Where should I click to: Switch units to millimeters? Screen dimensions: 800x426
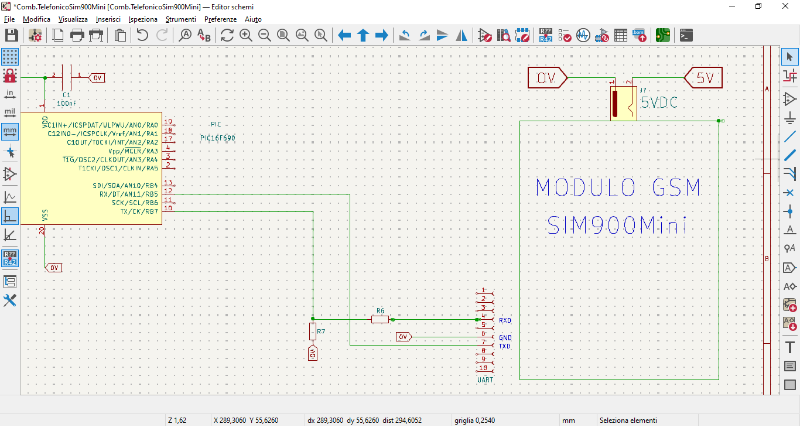[10, 132]
